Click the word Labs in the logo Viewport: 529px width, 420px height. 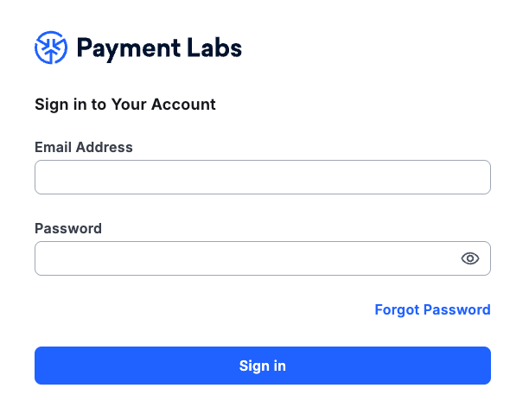(x=214, y=48)
